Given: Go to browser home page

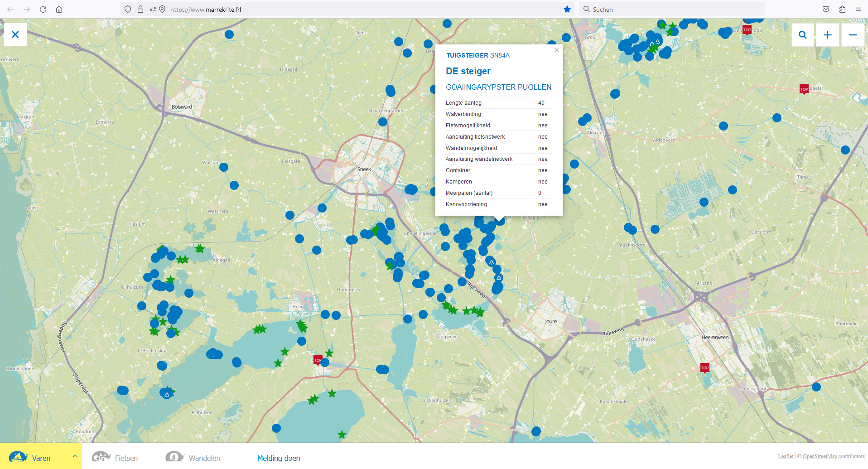Looking at the screenshot, I should pos(59,9).
